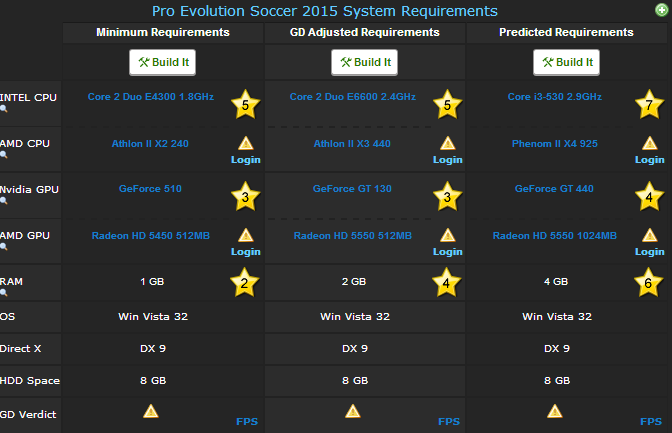Click Login beside Athlon II X3 440
This screenshot has width=672, height=433.
(448, 159)
